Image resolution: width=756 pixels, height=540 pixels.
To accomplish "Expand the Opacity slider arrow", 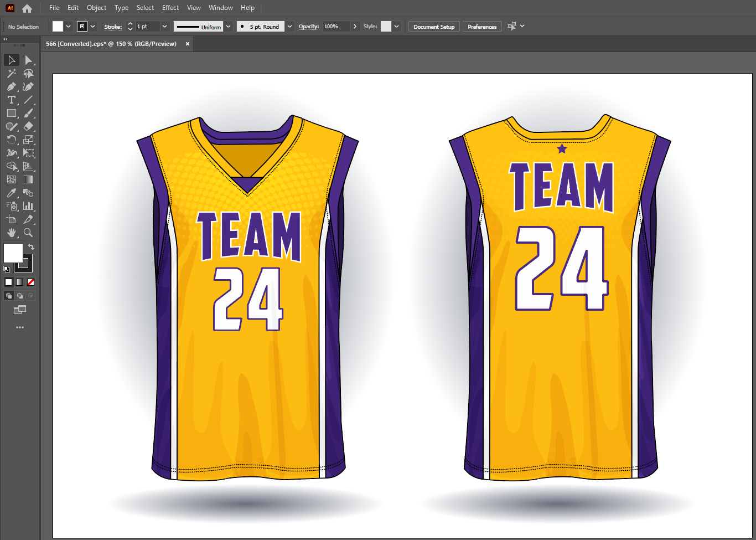I will [x=355, y=27].
